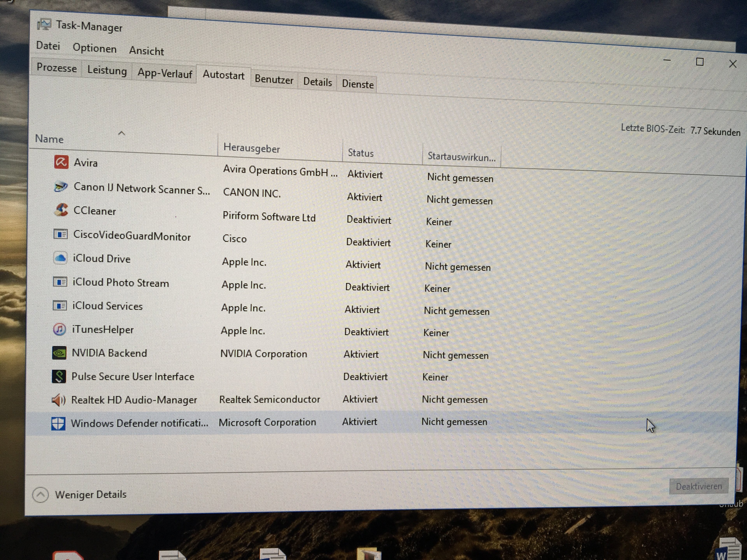This screenshot has height=560, width=747.
Task: Select the iTunesHelper music icon
Action: click(x=60, y=329)
